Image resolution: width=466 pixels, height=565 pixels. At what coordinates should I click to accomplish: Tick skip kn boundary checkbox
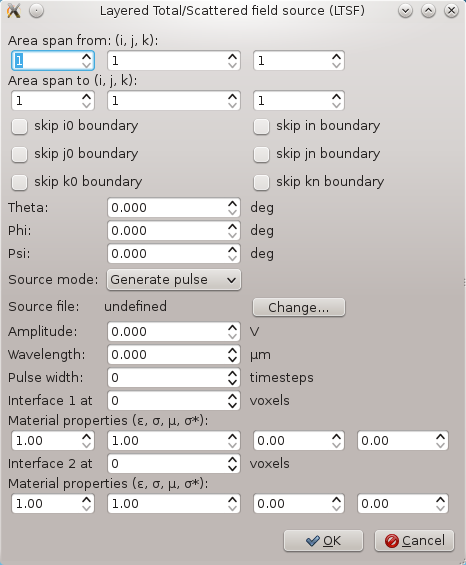point(261,182)
